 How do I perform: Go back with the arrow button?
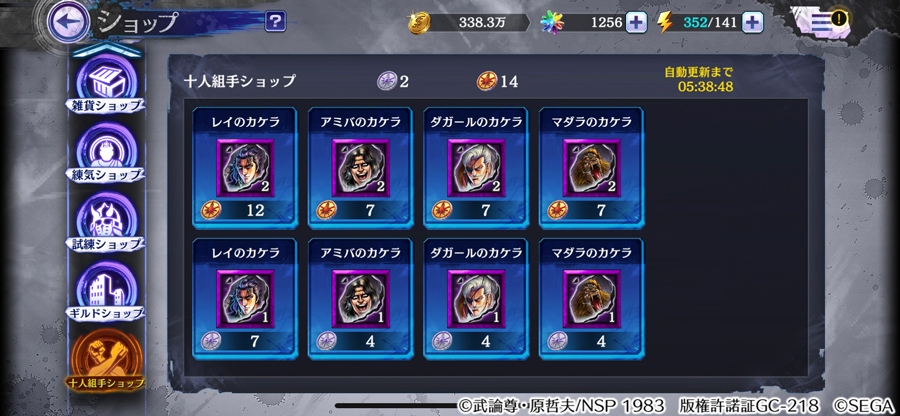(x=68, y=22)
